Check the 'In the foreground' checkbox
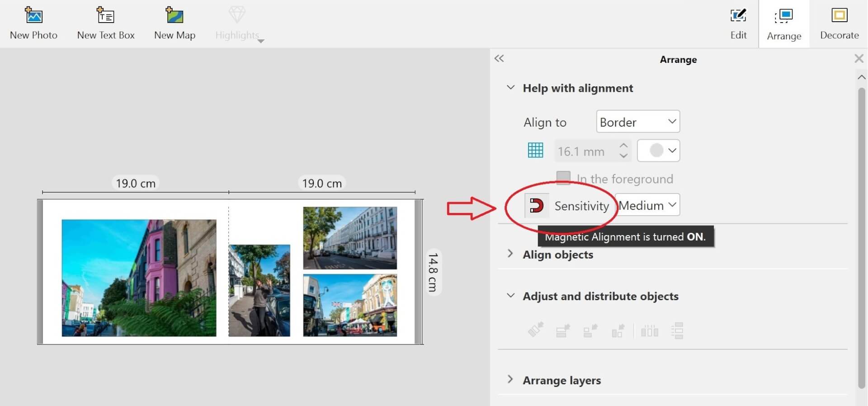 tap(563, 178)
